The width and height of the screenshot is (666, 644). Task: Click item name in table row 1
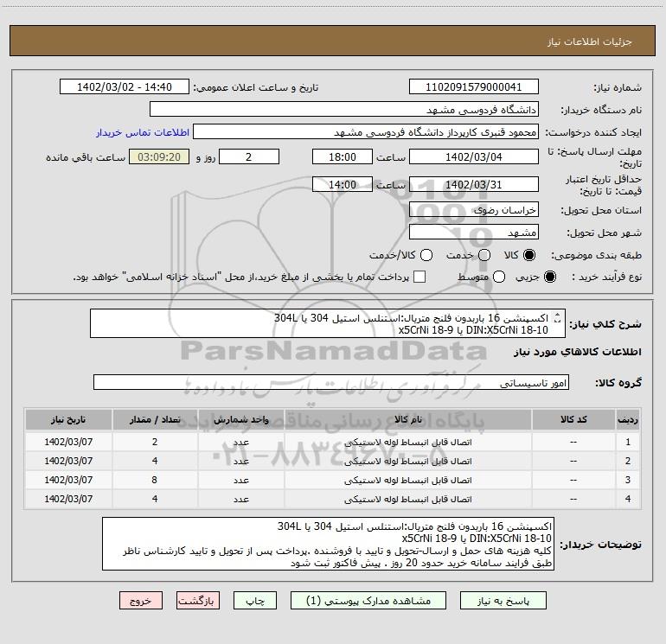(x=407, y=443)
